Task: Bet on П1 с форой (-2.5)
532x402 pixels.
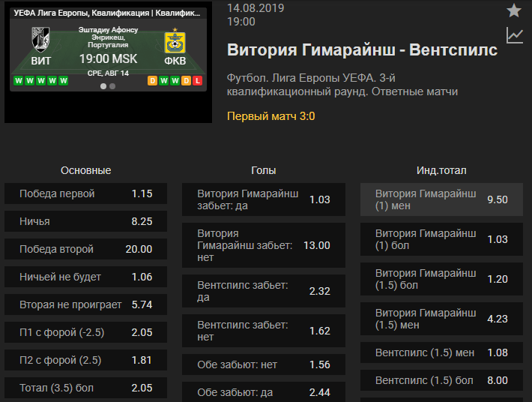Action: [86, 332]
